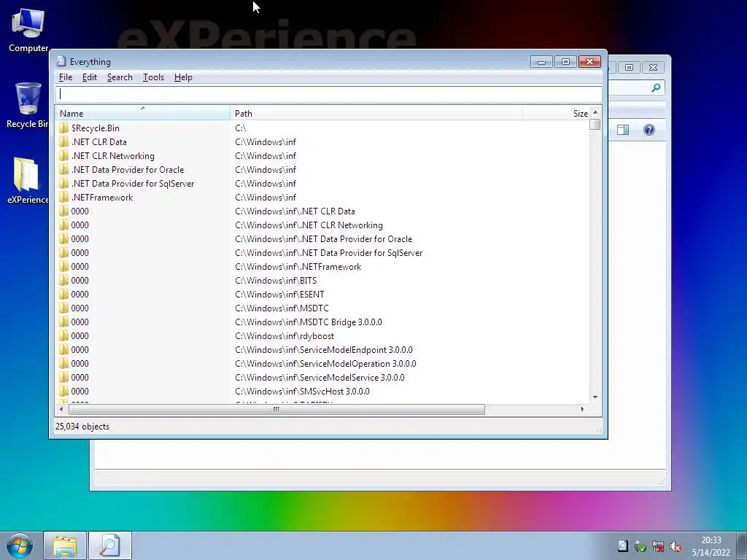The image size is (747, 560).
Task: Select the .NET CLR Networking folder icon
Action: coord(64,156)
